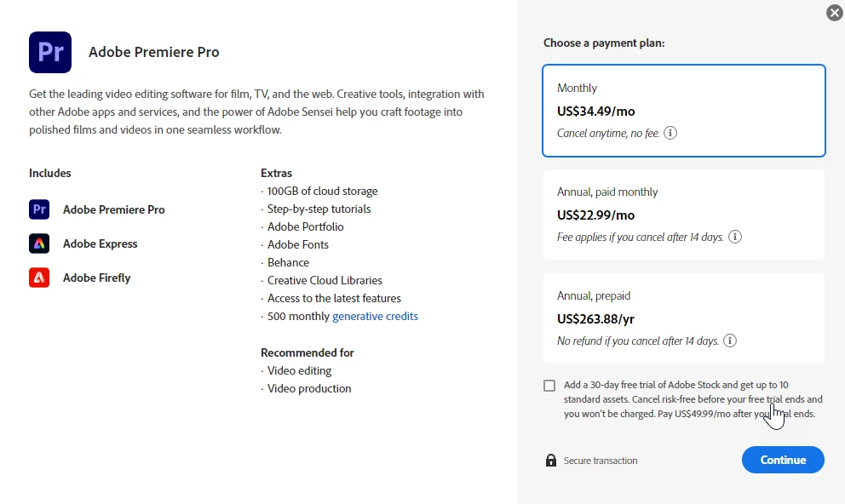This screenshot has height=504, width=845.
Task: Select the Monthly US$34.49/mo plan
Action: click(683, 111)
